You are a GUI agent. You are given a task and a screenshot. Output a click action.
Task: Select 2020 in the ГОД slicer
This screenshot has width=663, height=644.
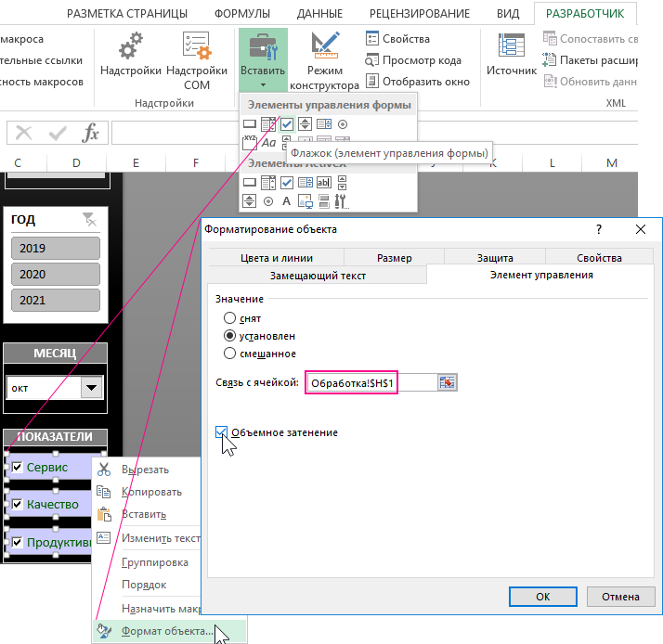(55, 275)
